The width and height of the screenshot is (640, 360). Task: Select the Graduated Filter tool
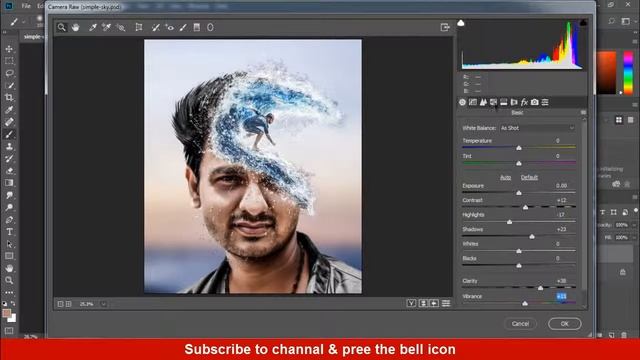click(x=197, y=27)
